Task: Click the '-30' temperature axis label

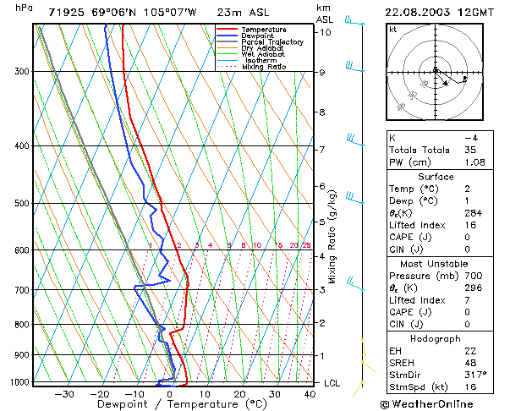Action: pos(64,394)
